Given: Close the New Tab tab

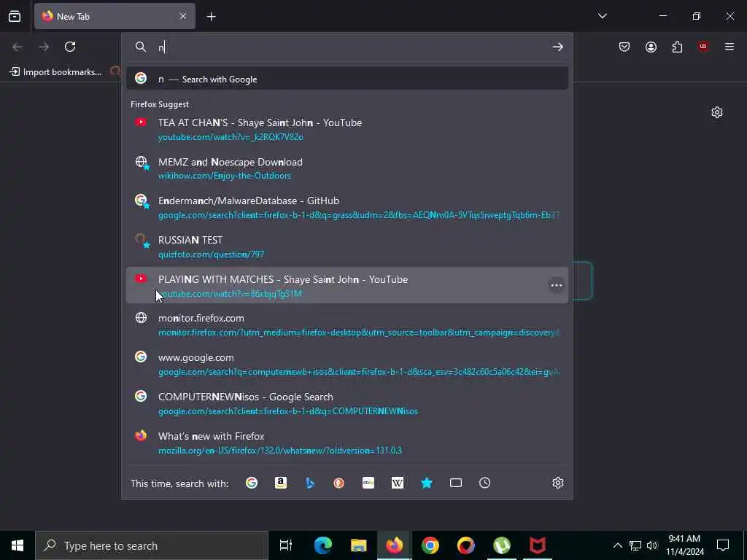Looking at the screenshot, I should click(183, 16).
